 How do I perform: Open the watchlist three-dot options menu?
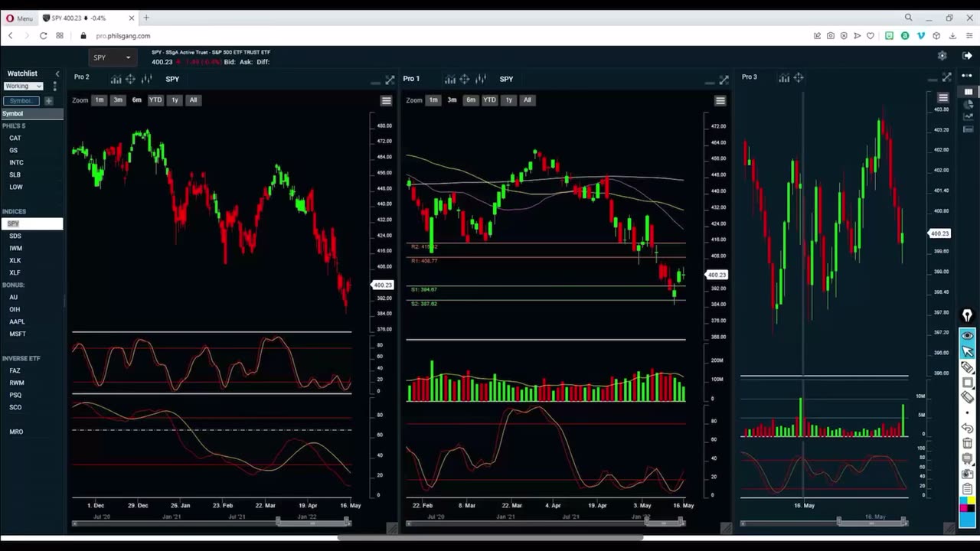[x=54, y=86]
